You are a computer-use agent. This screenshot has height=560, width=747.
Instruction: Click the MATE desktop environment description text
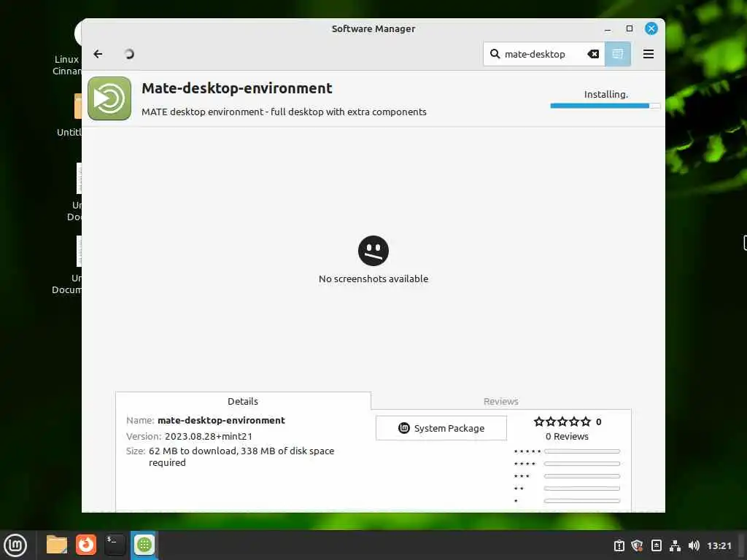(x=284, y=112)
